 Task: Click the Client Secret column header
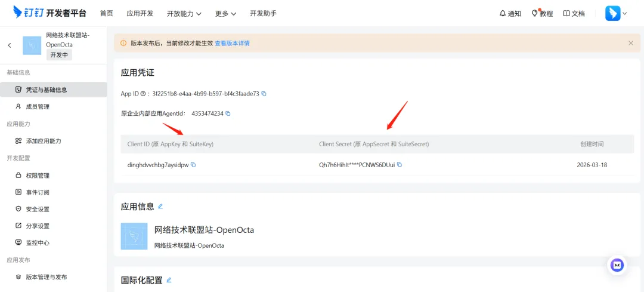pos(374,144)
